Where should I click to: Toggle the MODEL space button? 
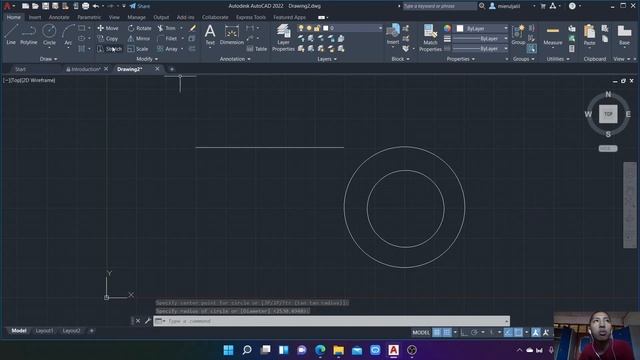(x=421, y=332)
